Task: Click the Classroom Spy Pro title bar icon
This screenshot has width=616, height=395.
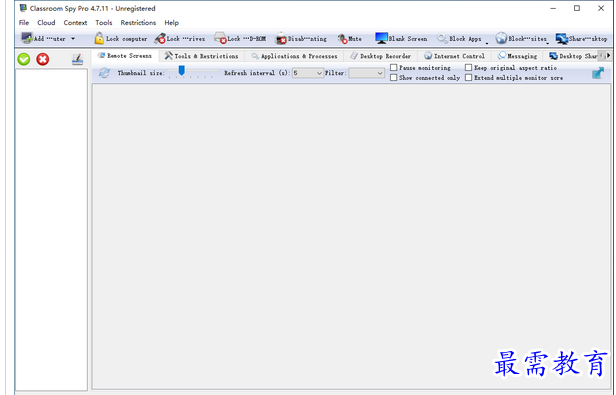Action: pyautogui.click(x=23, y=8)
